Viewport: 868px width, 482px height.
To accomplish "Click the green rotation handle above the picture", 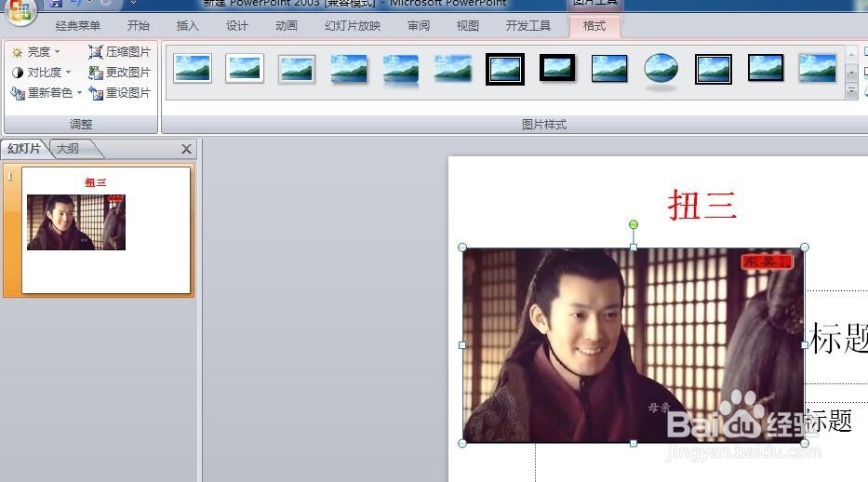I will [x=634, y=224].
